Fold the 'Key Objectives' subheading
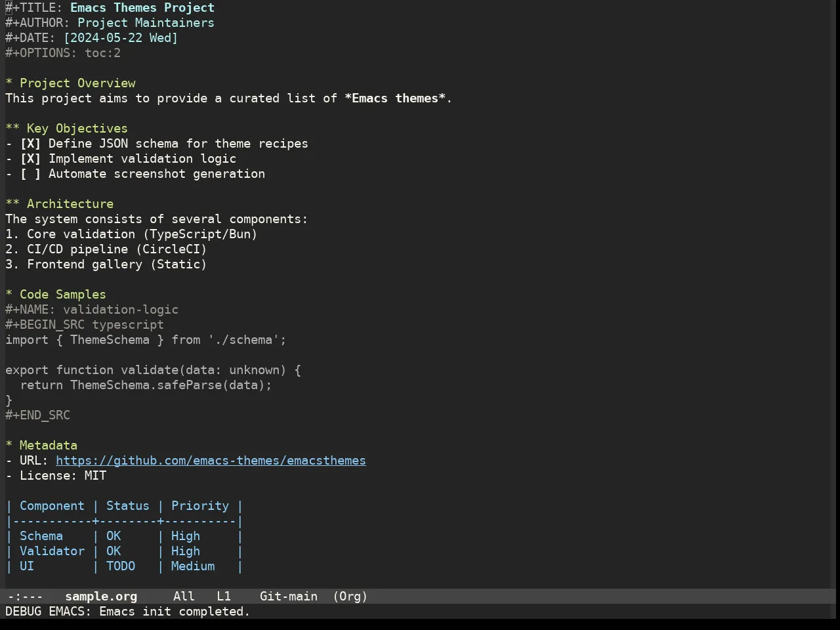This screenshot has height=630, width=840. click(66, 129)
